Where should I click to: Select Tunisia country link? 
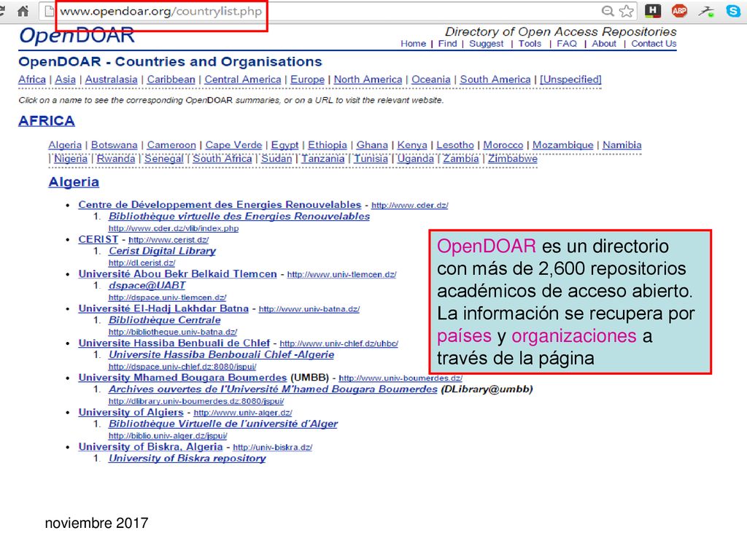point(371,158)
